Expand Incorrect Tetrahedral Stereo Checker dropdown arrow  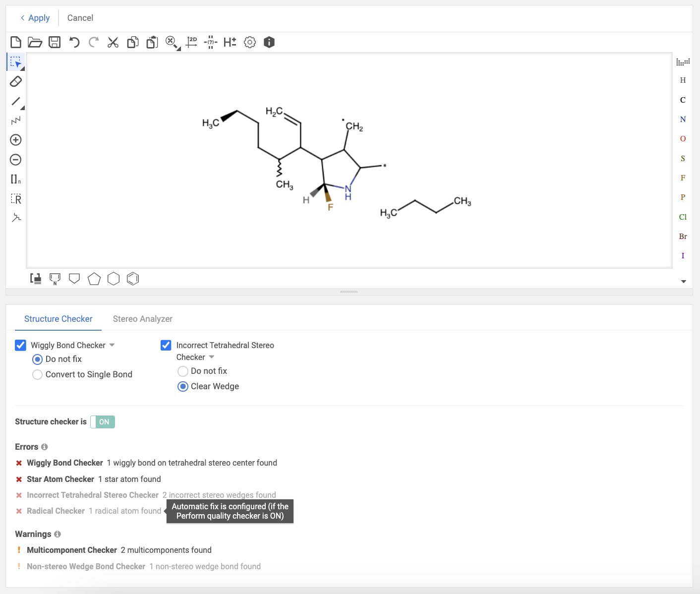tap(212, 357)
